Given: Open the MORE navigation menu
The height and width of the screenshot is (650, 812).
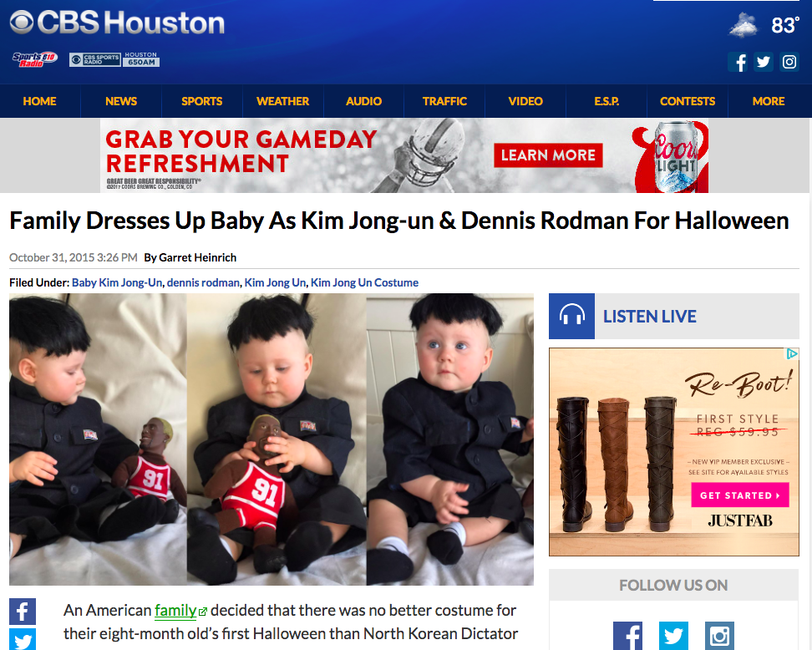Looking at the screenshot, I should click(x=769, y=101).
